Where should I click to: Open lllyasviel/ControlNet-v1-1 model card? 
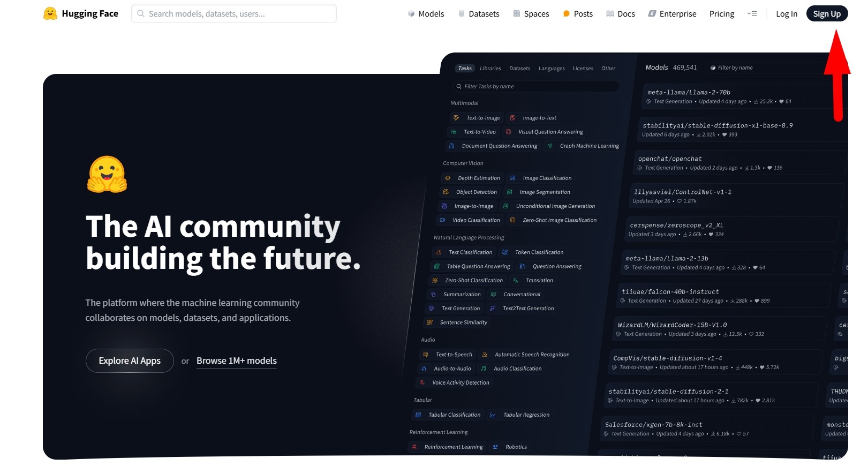coord(736,196)
